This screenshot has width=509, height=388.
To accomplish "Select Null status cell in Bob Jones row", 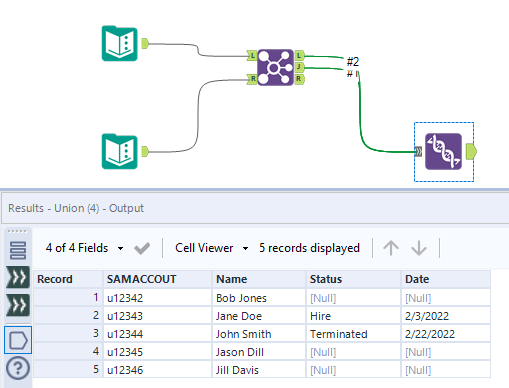I will coord(353,298).
